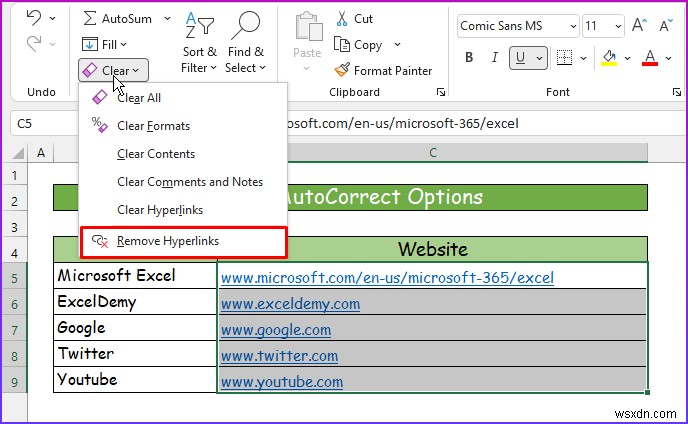
Task: Select row 1 header
Action: tap(14, 176)
